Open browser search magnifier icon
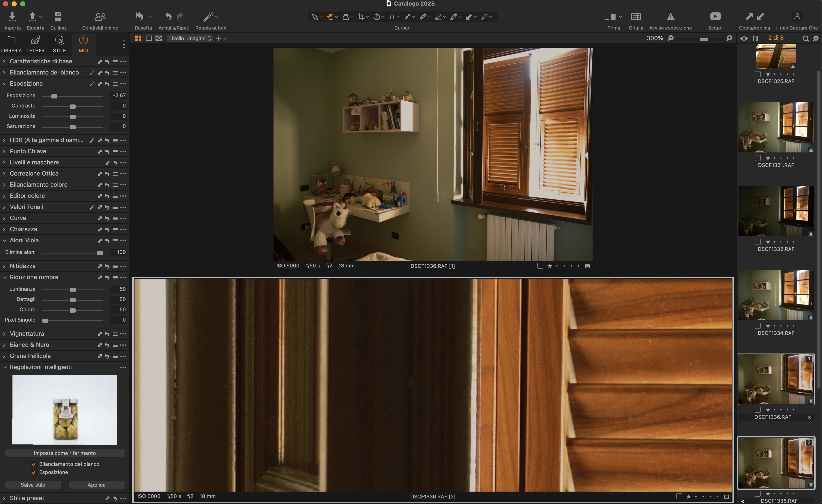Image resolution: width=822 pixels, height=504 pixels. tap(805, 39)
